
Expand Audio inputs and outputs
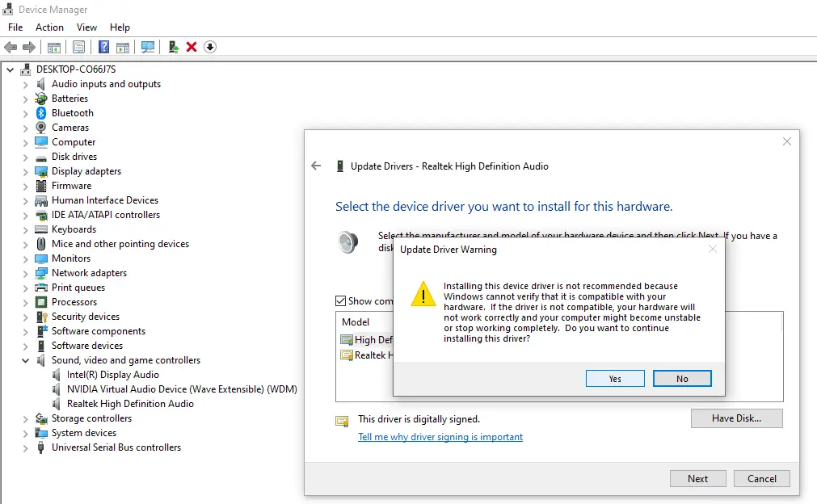pyautogui.click(x=25, y=84)
